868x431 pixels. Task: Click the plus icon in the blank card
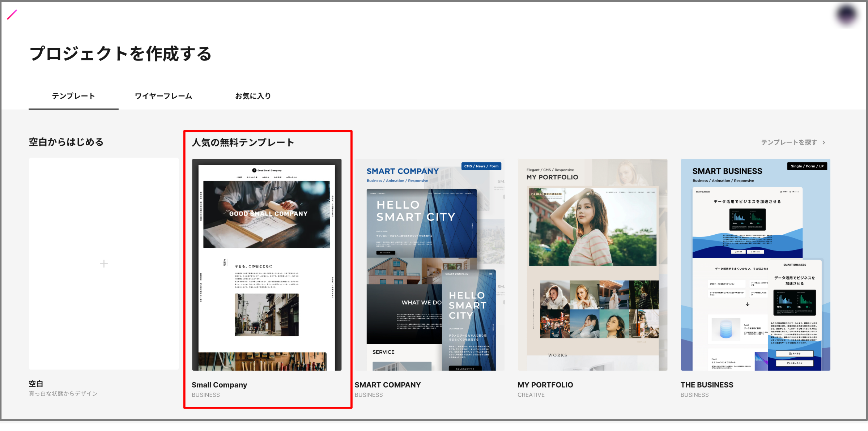click(x=104, y=264)
